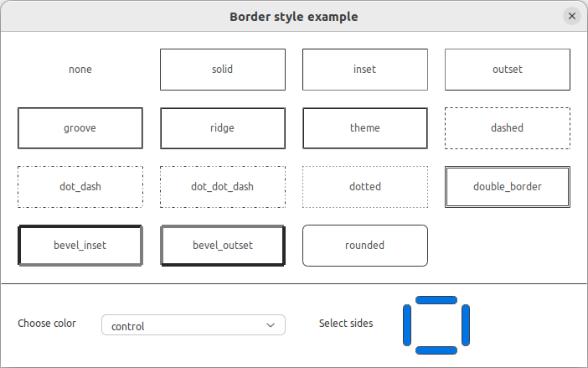The image size is (588, 368).
Task: Toggle the top side border bar
Action: (x=436, y=300)
